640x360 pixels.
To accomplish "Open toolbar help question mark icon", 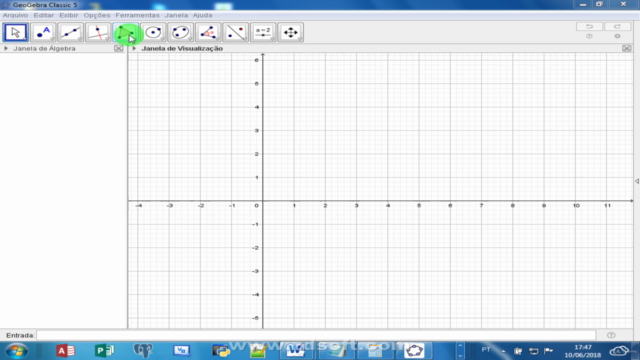I will tap(589, 36).
